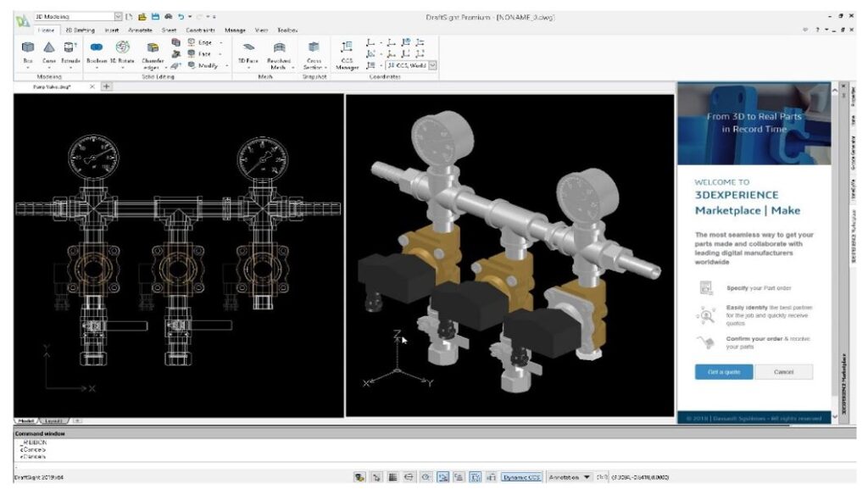Screen dimensions: 868x495
Task: Open the CCS Manager
Action: 347,53
